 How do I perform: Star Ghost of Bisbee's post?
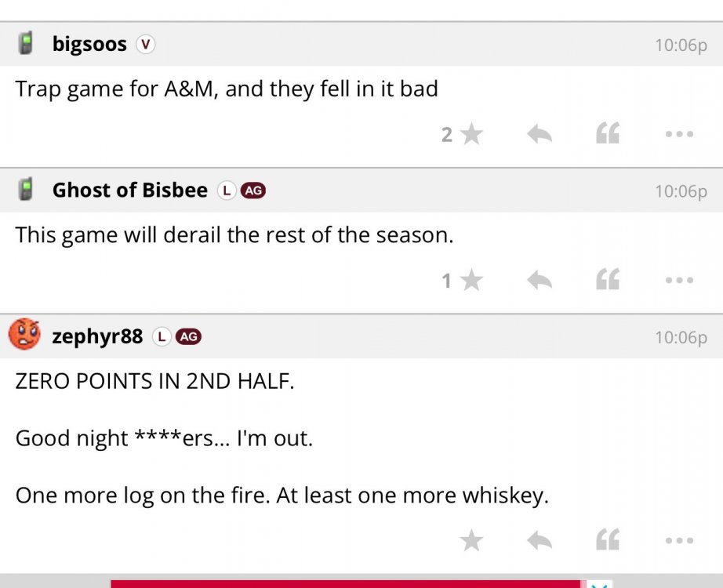click(471, 281)
